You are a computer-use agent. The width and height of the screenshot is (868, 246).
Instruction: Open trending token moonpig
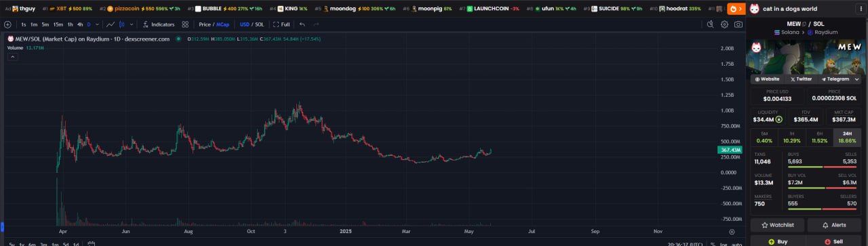click(427, 9)
